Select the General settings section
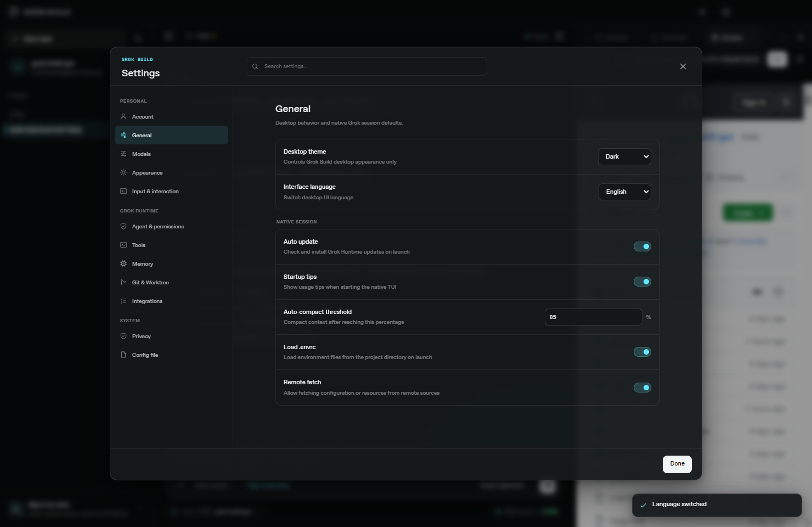 click(171, 135)
